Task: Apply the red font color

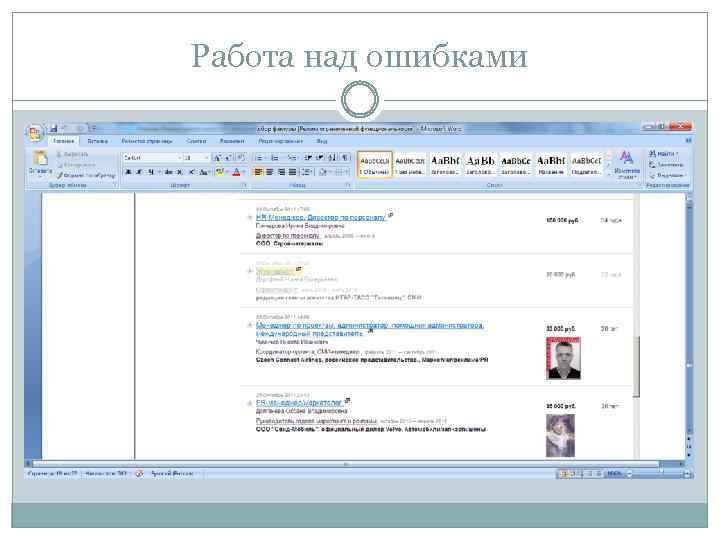Action: pos(236,172)
